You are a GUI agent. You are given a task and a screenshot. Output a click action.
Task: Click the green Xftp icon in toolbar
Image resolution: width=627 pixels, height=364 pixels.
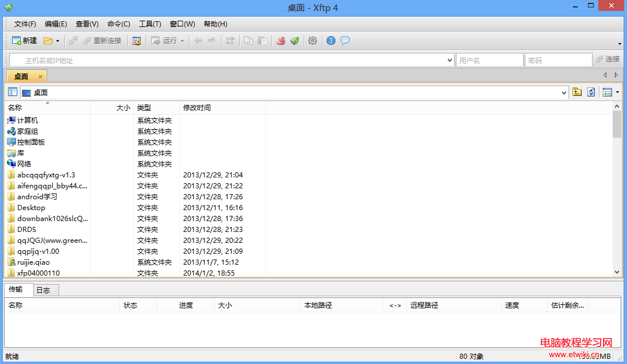click(295, 40)
